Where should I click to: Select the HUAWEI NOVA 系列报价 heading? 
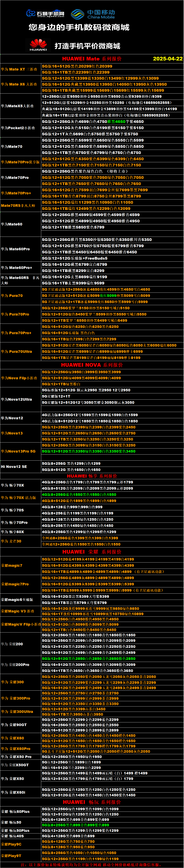click(92, 365)
